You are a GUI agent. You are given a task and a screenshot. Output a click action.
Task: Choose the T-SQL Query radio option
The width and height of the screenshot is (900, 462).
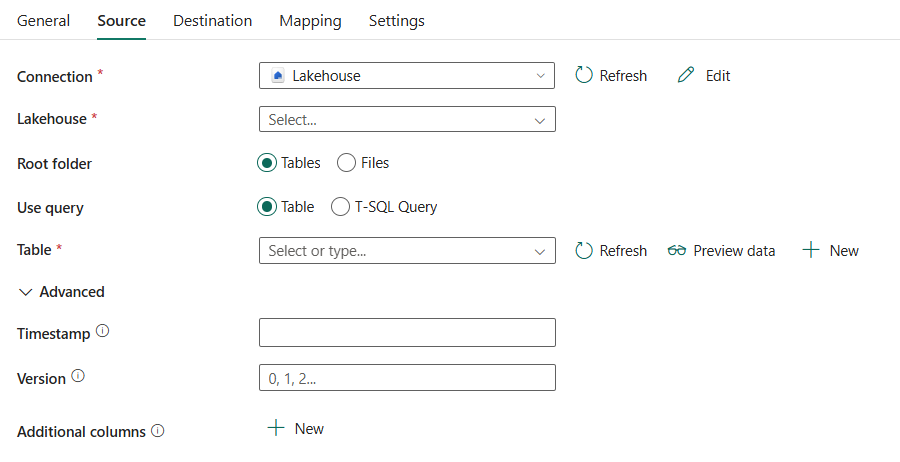coord(340,207)
